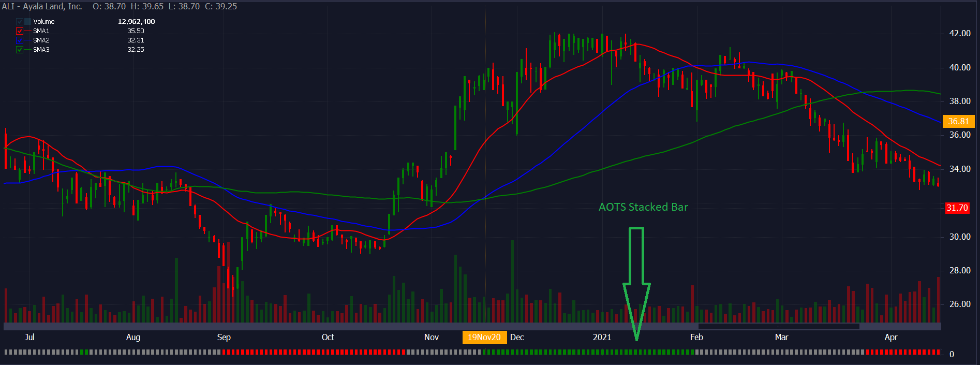The width and height of the screenshot is (980, 365).
Task: Click the Sep label on time axis
Action: coord(224,338)
